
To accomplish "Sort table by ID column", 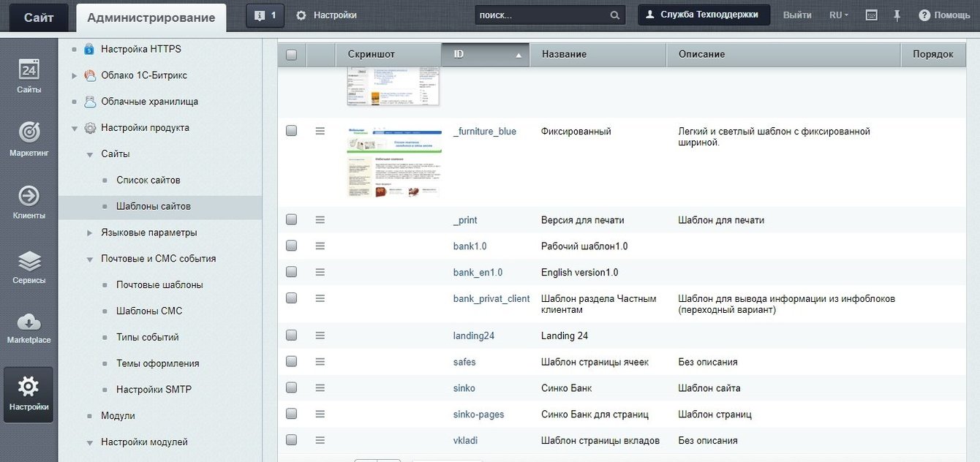I will [x=485, y=55].
